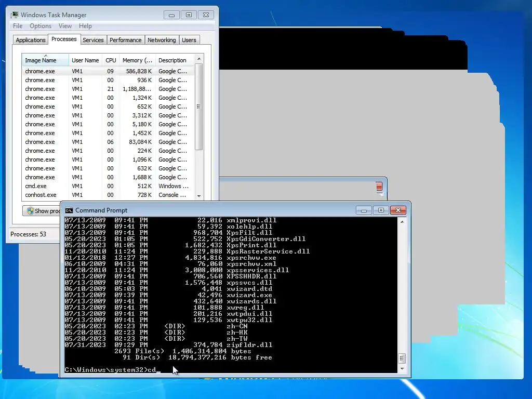Open the View menu in Task Manager
532x399 pixels.
click(x=65, y=26)
